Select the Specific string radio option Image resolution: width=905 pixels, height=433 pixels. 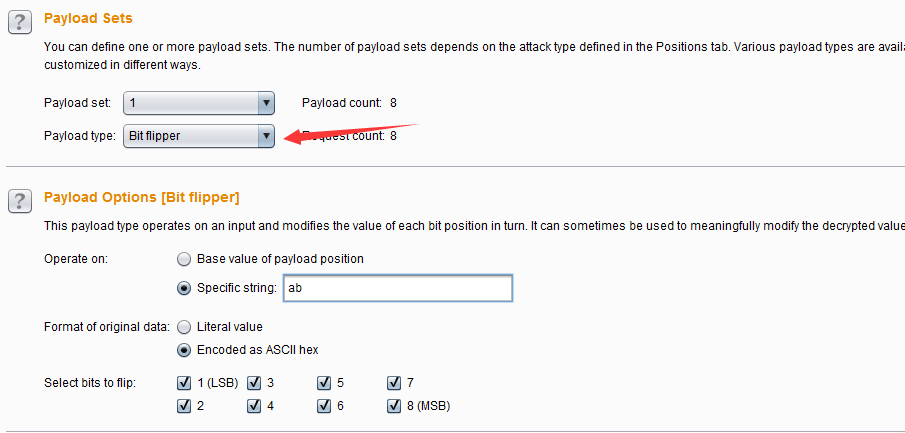tap(184, 289)
